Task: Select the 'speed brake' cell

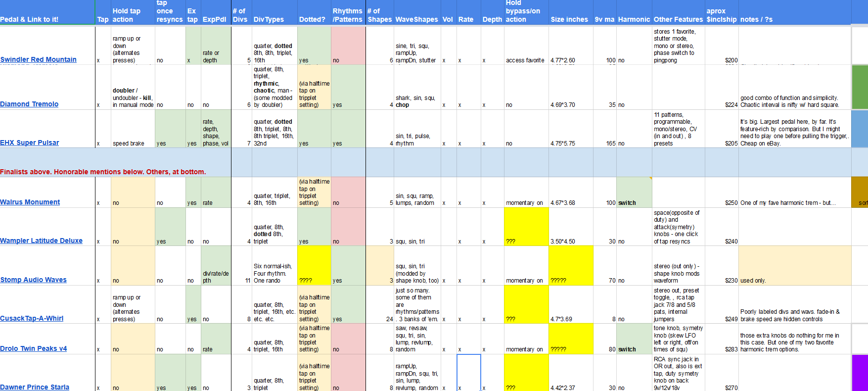Action: tap(133, 129)
